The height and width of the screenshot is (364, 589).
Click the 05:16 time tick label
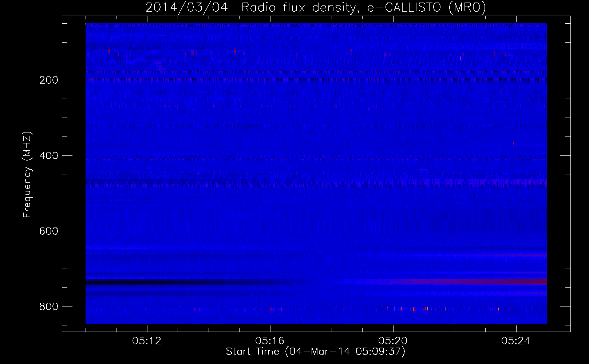pyautogui.click(x=270, y=341)
